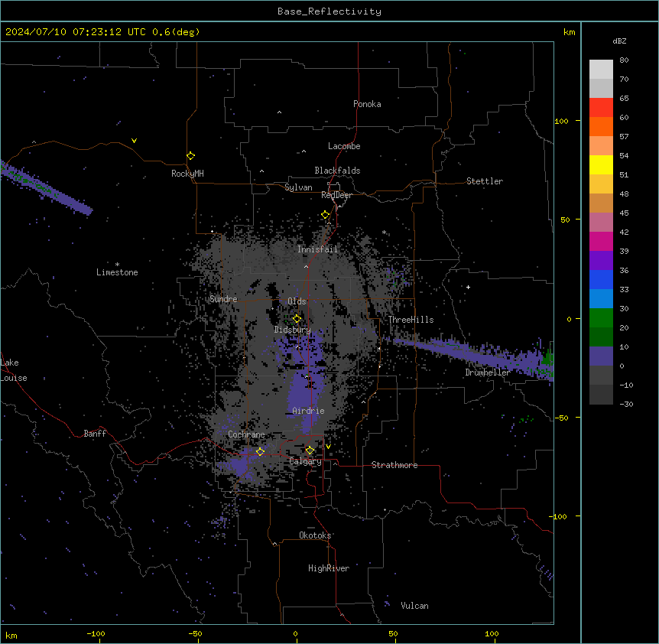This screenshot has height=644, width=659.
Task: Click the yellow marker below Cochrane
Action: pyautogui.click(x=260, y=451)
